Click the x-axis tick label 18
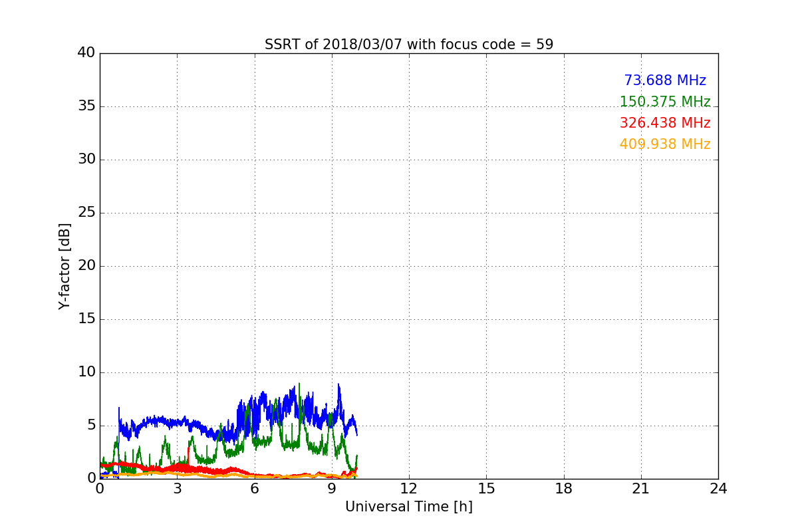Screen dimensions: 798x532 (x=564, y=489)
